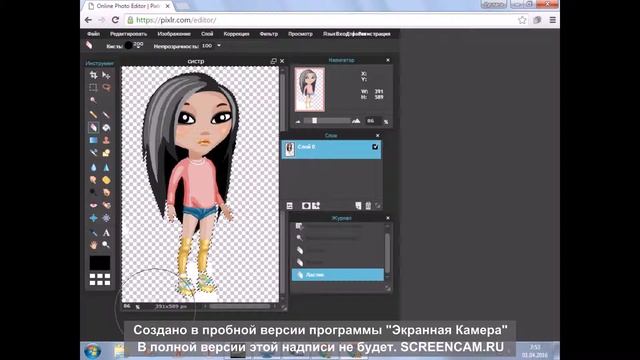Add layer mask in Layers panel
The image size is (640, 360).
tap(306, 206)
